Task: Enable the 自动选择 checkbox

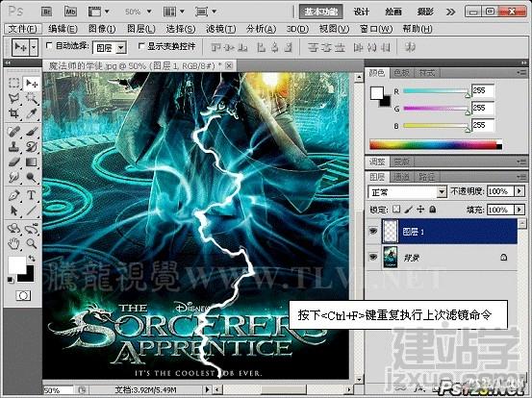Action: click(49, 45)
